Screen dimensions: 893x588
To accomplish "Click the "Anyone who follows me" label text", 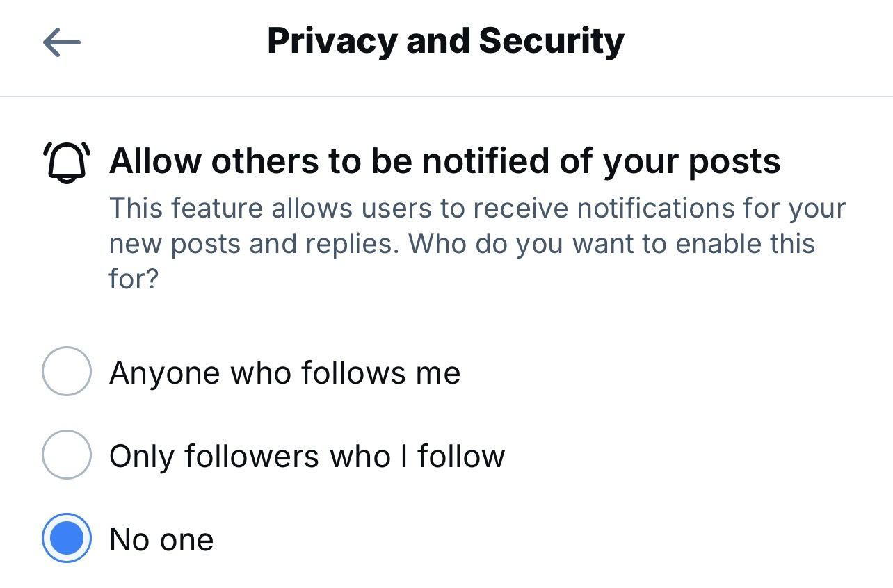I will (284, 373).
